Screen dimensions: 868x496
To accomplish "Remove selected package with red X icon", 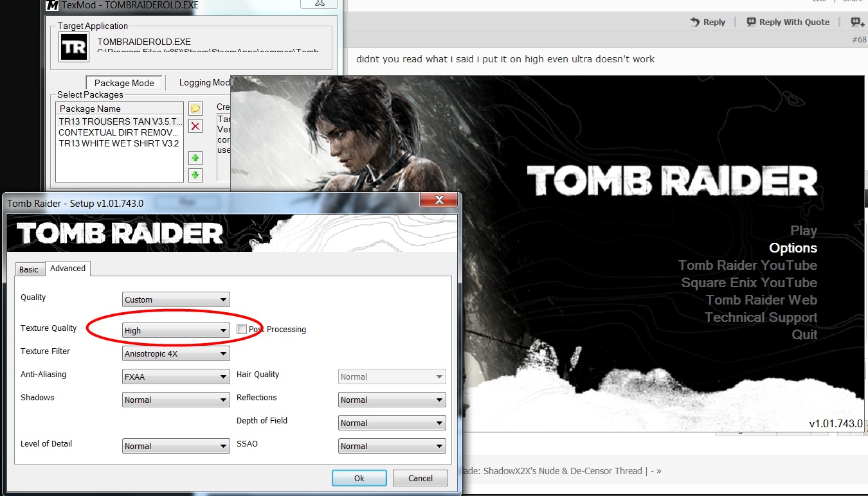I will click(195, 125).
